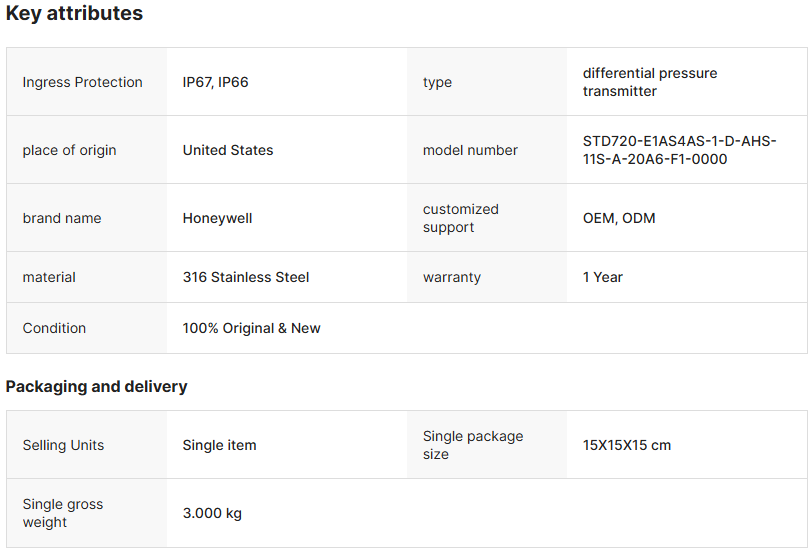Click the model number label
Image resolution: width=812 pixels, height=558 pixels.
point(470,150)
